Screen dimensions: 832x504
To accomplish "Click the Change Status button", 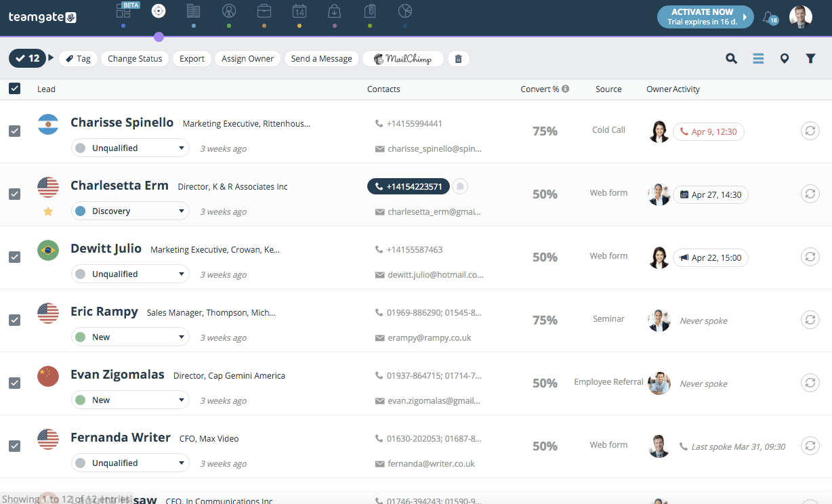I will pyautogui.click(x=135, y=59).
